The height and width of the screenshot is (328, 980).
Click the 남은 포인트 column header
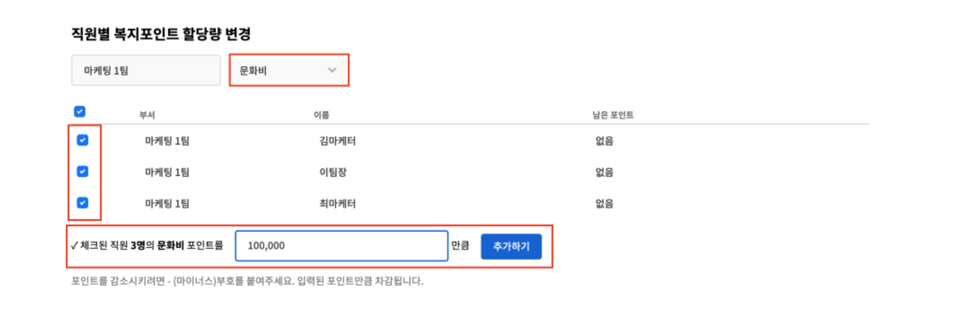[613, 115]
